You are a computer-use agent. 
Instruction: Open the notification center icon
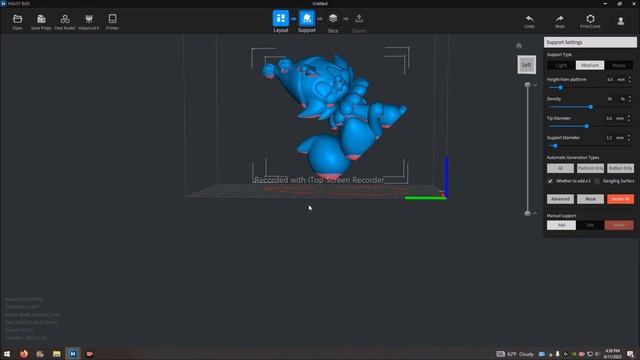(630, 354)
